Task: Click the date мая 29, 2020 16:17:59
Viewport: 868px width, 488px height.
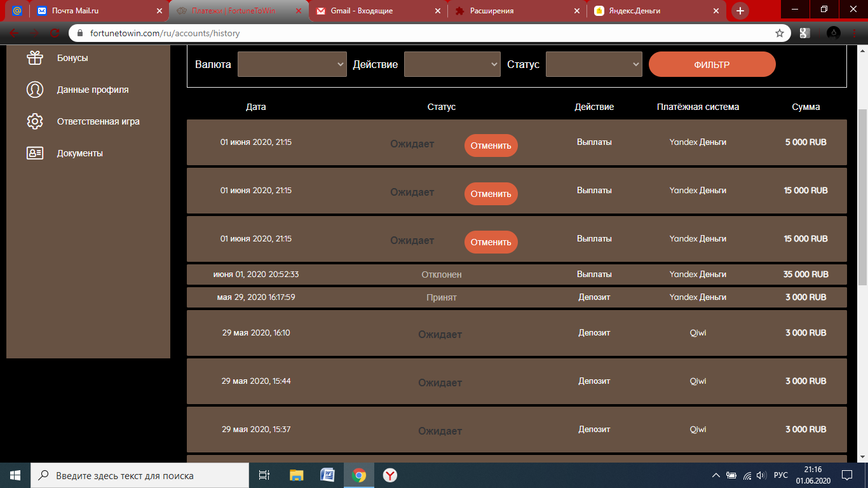Action: (x=256, y=297)
